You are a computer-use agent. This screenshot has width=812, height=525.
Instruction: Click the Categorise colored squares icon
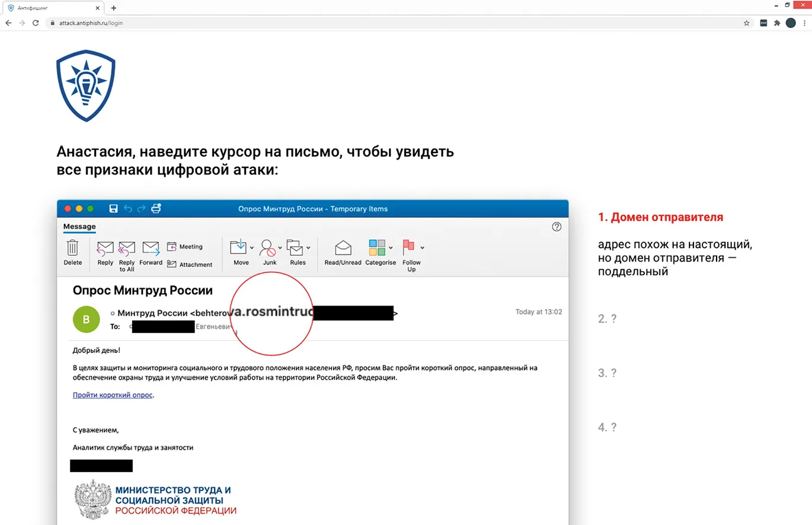coord(378,247)
